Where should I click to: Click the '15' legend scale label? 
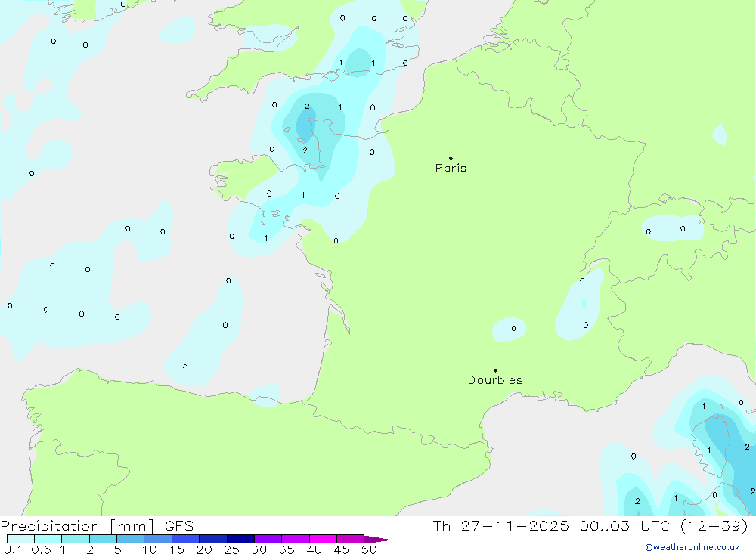[x=177, y=549]
